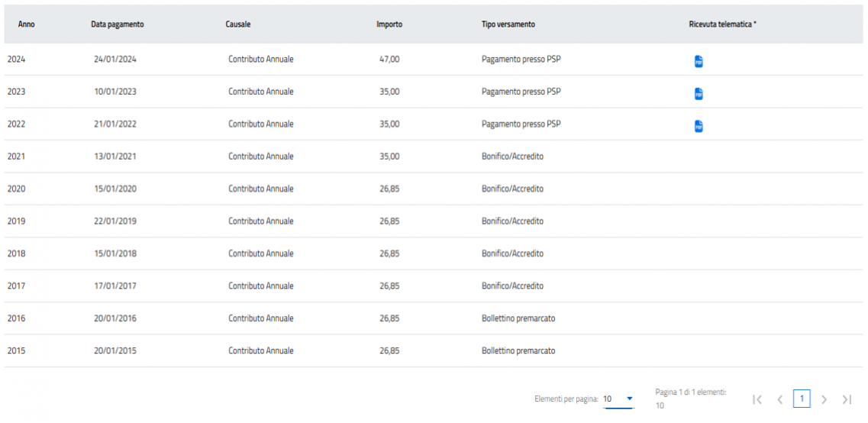Viewport: 868px width, 423px height.
Task: Sort by Anno column header
Action: pos(27,24)
